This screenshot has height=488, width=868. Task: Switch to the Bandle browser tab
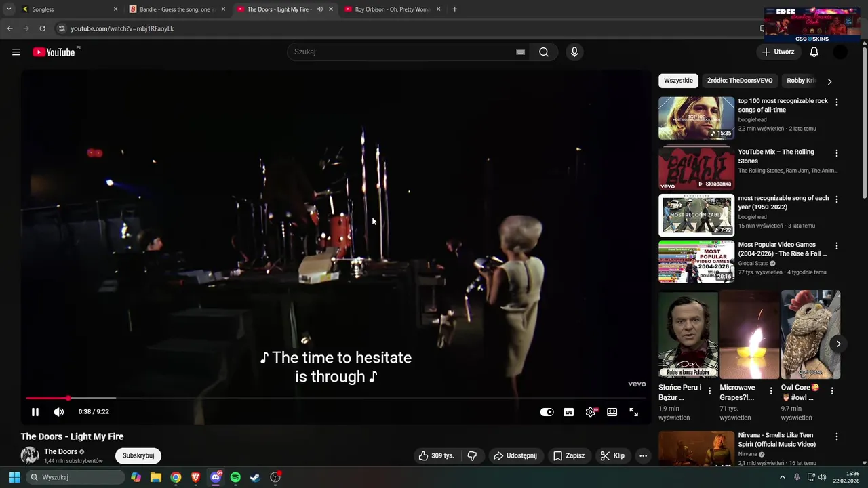(178, 9)
